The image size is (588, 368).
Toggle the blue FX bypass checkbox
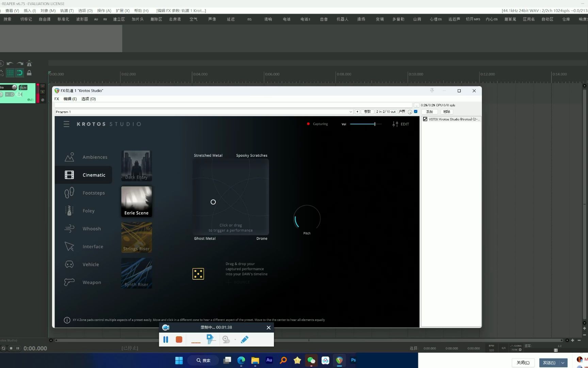point(415,111)
